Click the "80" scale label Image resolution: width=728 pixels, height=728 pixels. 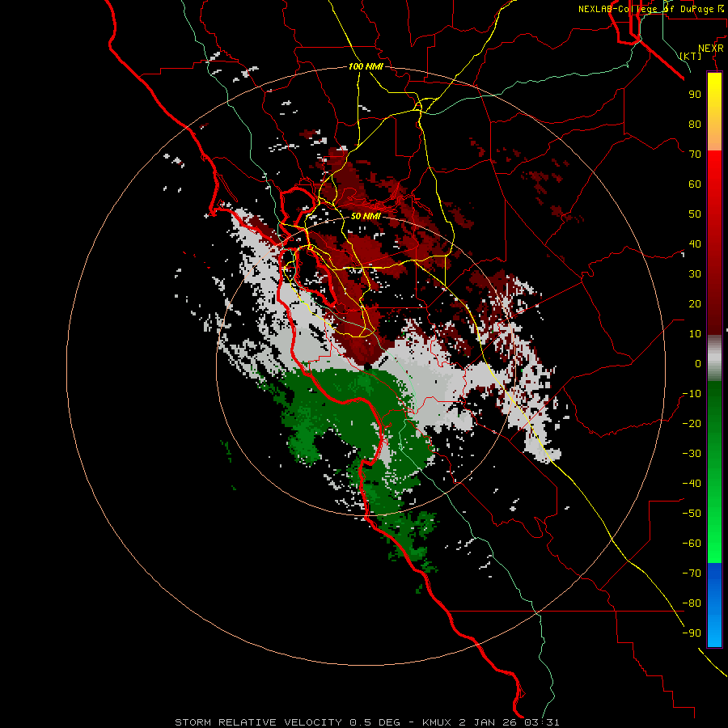695,124
